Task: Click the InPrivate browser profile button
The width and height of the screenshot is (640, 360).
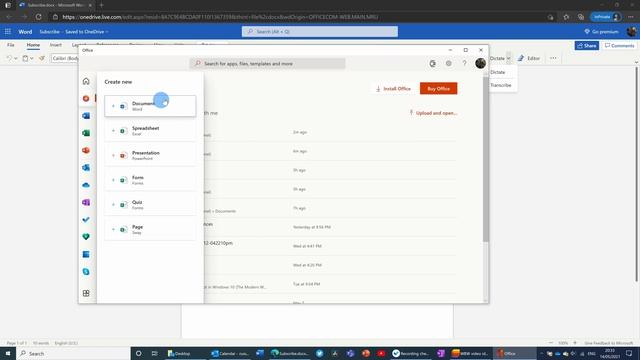Action: coord(607,17)
